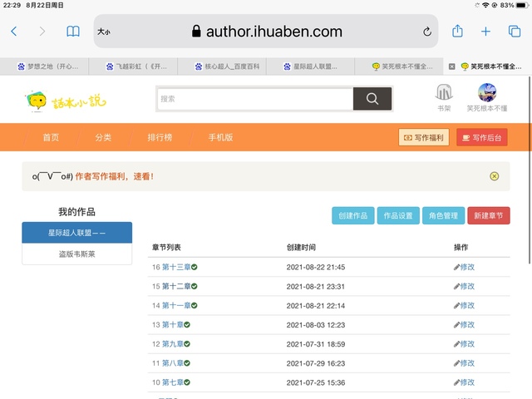Image resolution: width=532 pixels, height=399 pixels.
Task: Reload the page with refresh icon
Action: (427, 32)
